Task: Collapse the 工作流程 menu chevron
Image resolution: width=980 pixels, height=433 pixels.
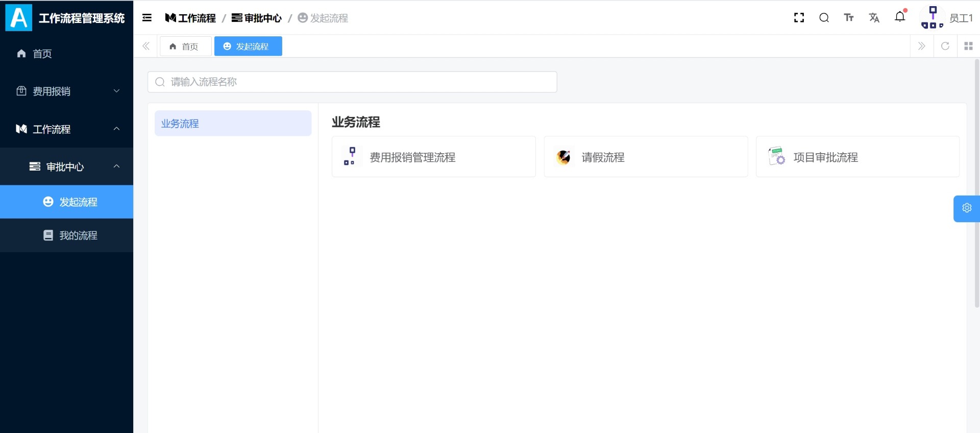Action: click(x=116, y=129)
